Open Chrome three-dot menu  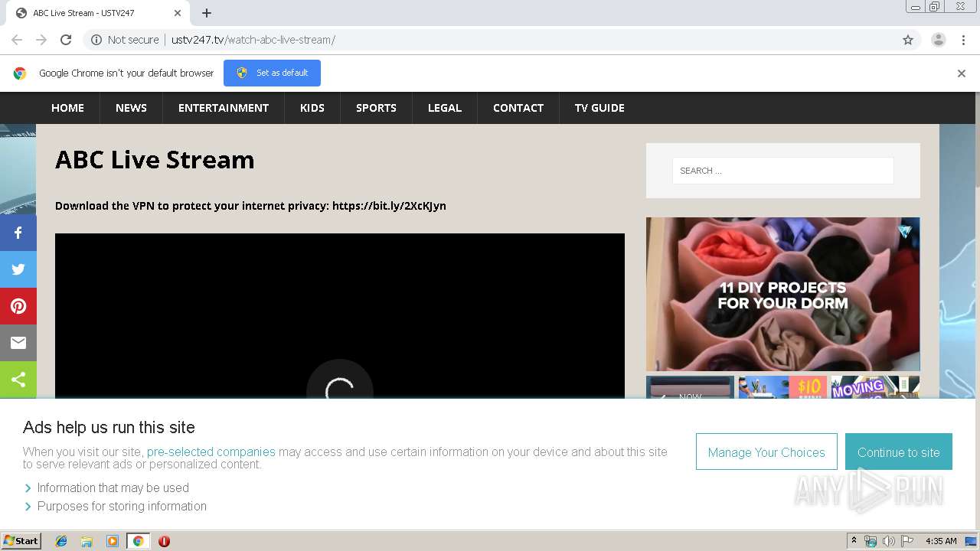coord(963,40)
